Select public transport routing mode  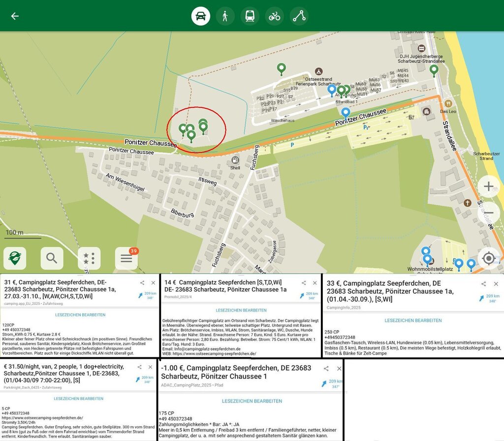250,16
